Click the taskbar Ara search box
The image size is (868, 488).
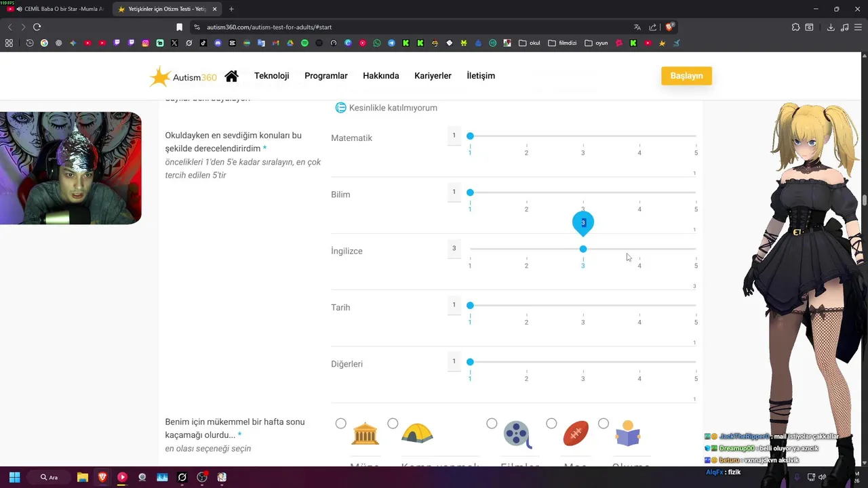click(x=50, y=477)
